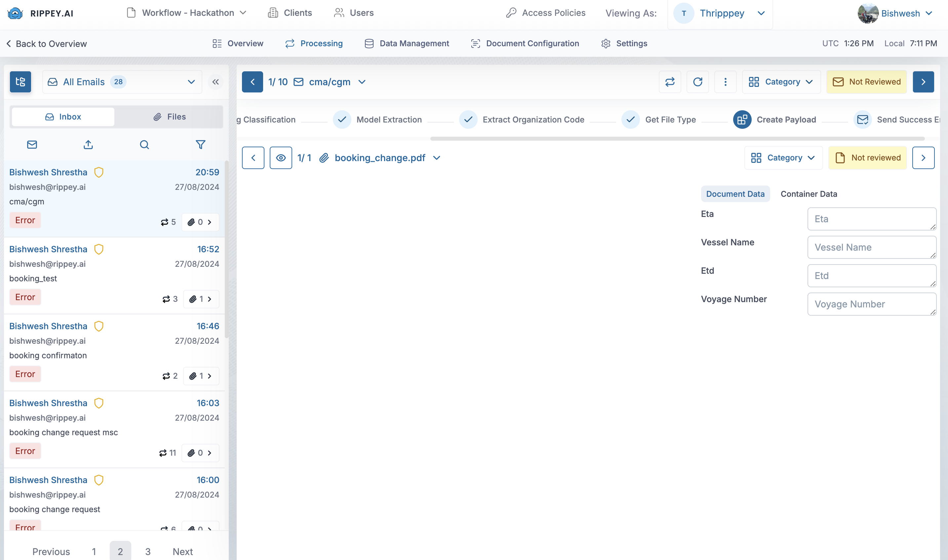Toggle the email Not Reviewed status
The width and height of the screenshot is (948, 560).
pos(866,82)
